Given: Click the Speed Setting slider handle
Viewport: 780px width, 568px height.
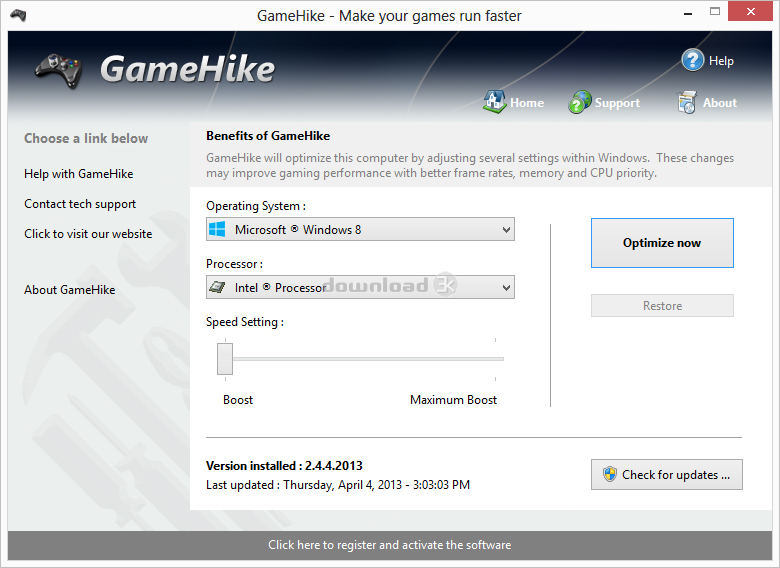Looking at the screenshot, I should pos(225,358).
